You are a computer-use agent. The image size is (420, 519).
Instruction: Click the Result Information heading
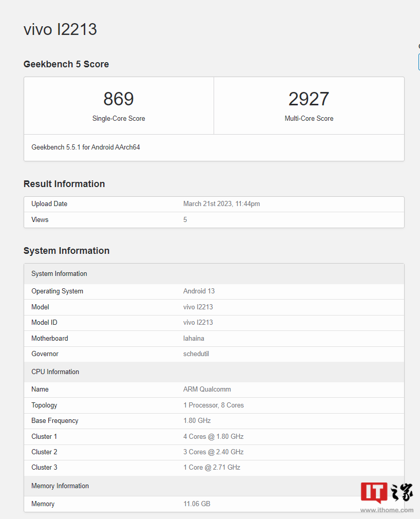(x=64, y=184)
